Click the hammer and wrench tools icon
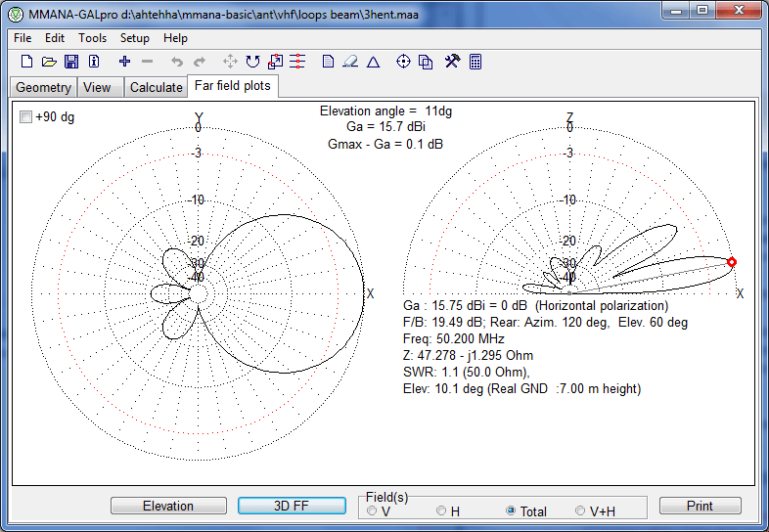 [452, 62]
